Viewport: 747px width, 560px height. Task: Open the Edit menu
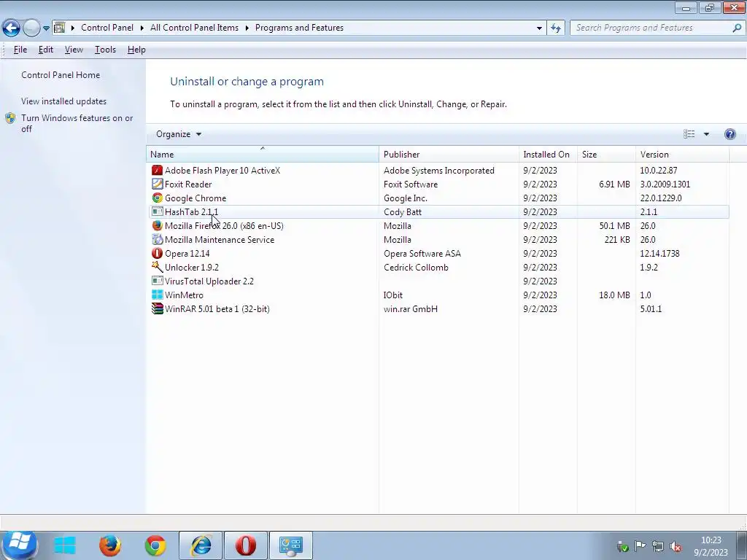tap(46, 50)
